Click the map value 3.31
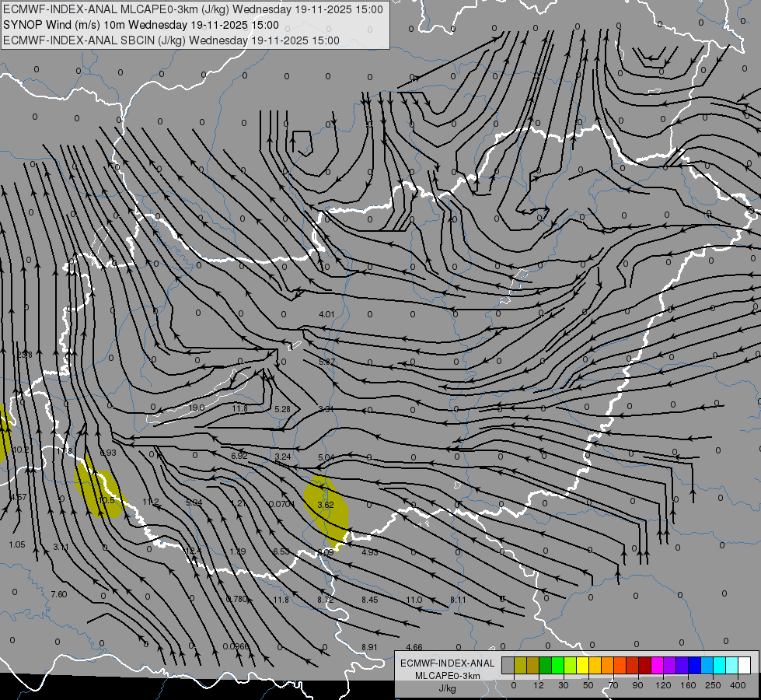This screenshot has width=761, height=700. click(x=326, y=409)
